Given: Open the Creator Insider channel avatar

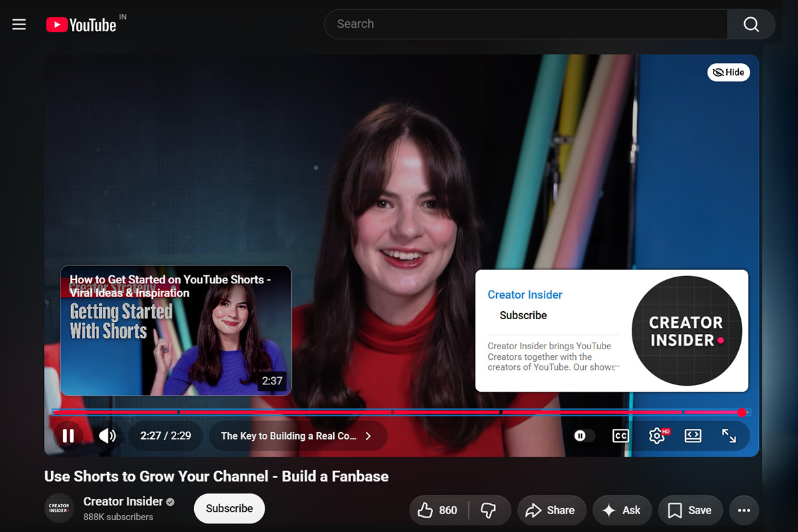Looking at the screenshot, I should click(x=59, y=508).
